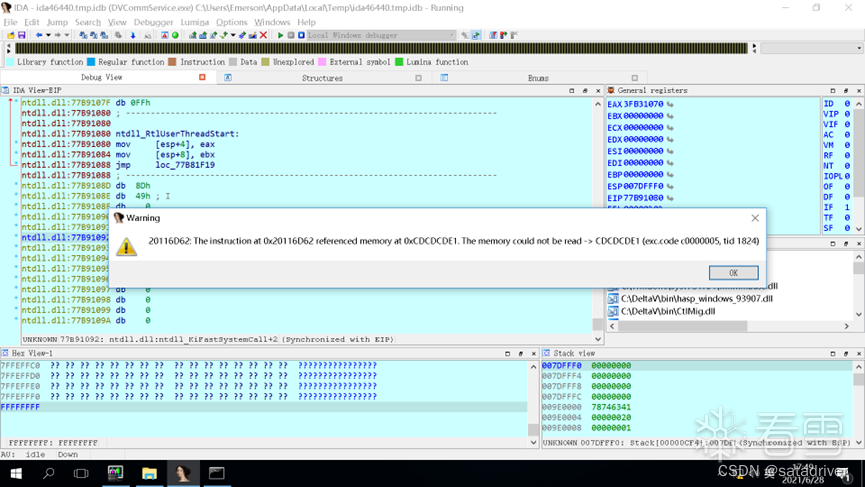The image size is (865, 487).
Task: Jump back with the blue left arrow
Action: pyautogui.click(x=39, y=35)
